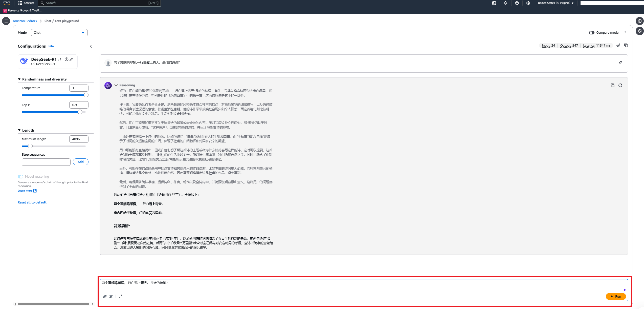This screenshot has height=309, width=644.
Task: Open the Mode Chat dropdown
Action: point(59,33)
